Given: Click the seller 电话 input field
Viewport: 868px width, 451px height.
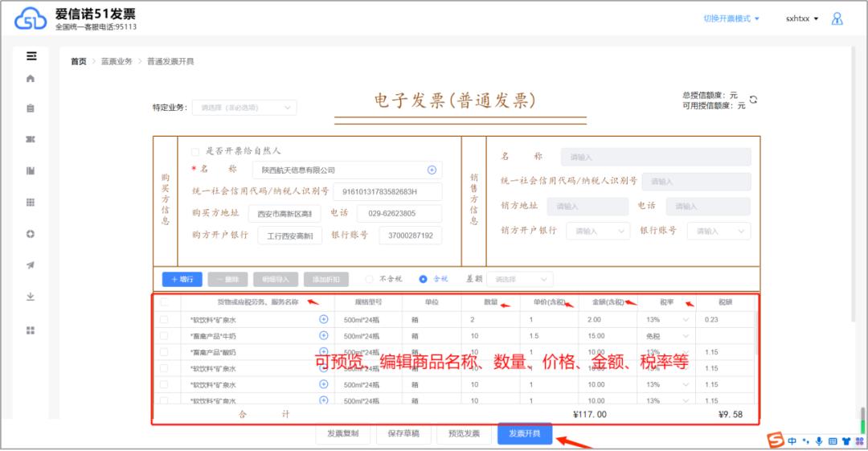Looking at the screenshot, I should [x=708, y=206].
